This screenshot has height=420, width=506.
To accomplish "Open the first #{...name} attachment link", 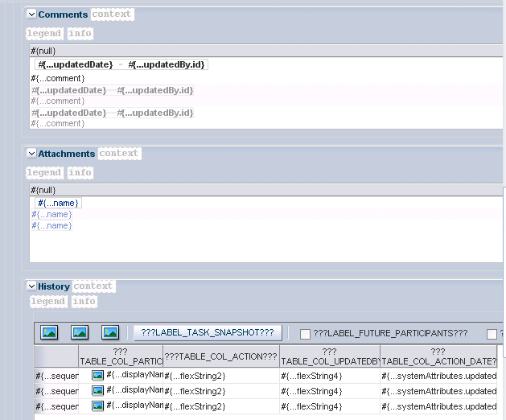I will coord(58,203).
